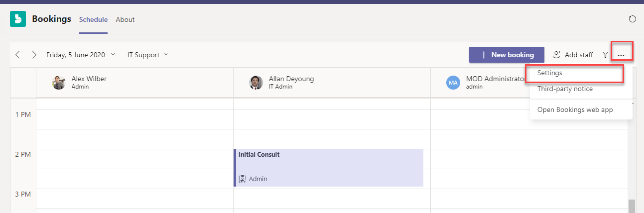Screen dimensions: 644x213
Task: Click Allan Deyoung's profile picture
Action: (256, 83)
